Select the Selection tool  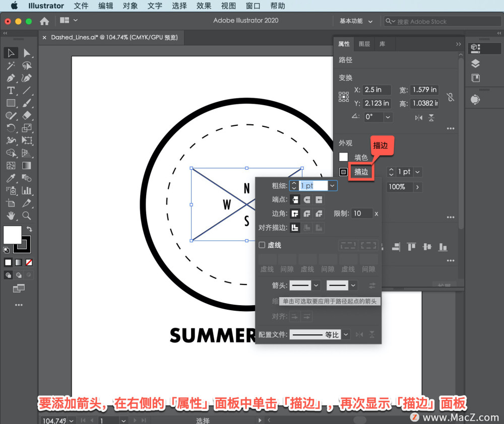pos(11,52)
